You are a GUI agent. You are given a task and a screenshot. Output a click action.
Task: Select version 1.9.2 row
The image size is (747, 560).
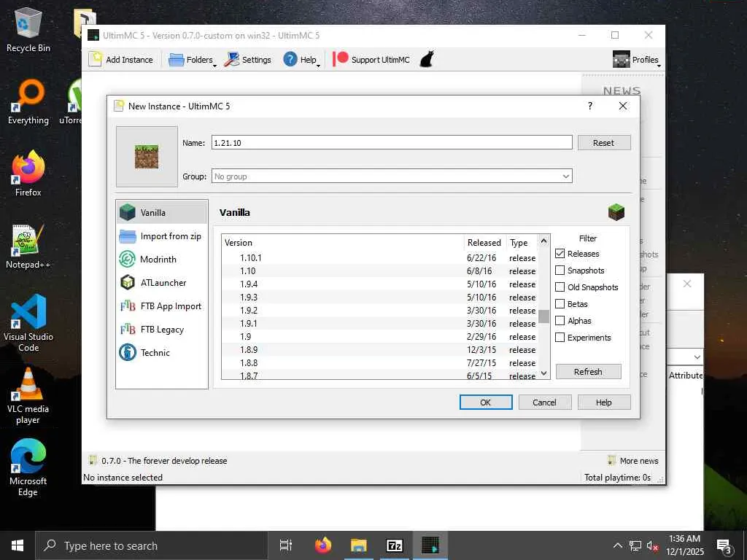[379, 310]
